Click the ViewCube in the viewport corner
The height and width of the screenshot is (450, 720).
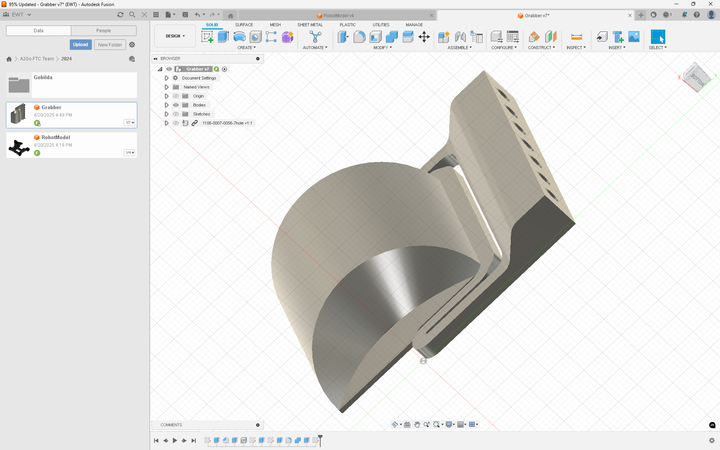pos(696,75)
